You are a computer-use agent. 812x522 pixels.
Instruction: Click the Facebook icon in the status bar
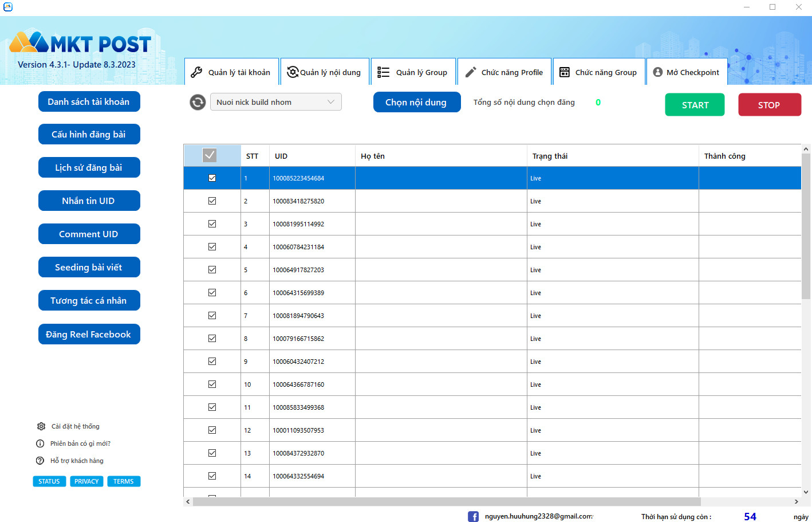click(474, 516)
